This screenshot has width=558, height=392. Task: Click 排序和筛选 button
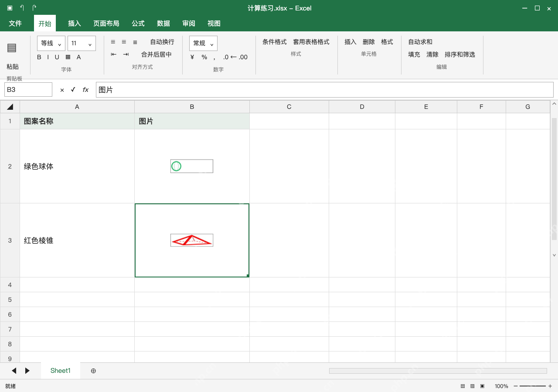coord(460,54)
